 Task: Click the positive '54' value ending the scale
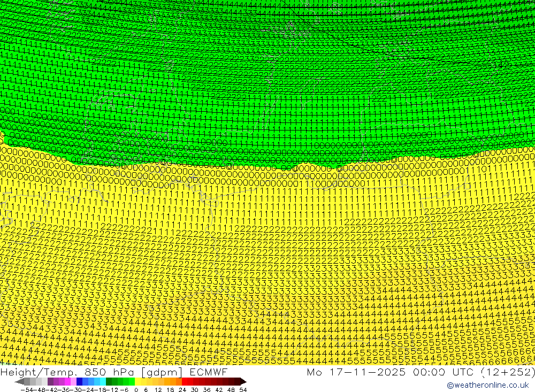point(243,390)
